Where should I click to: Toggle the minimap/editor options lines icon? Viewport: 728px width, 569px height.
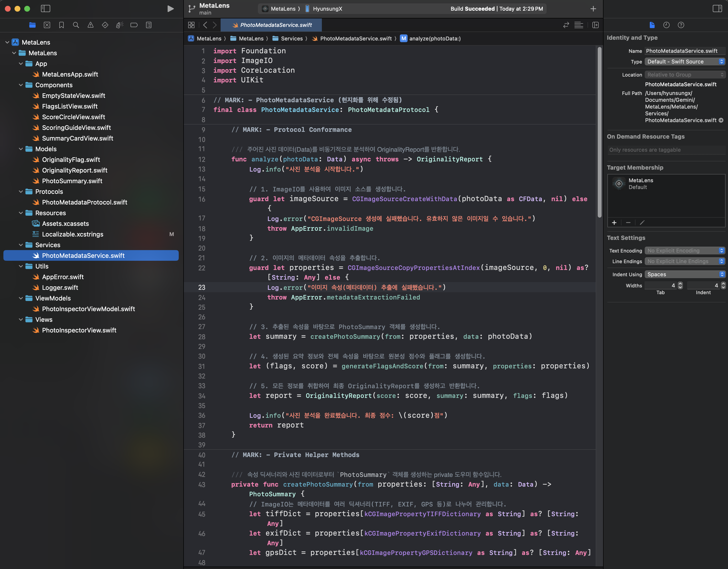[579, 25]
